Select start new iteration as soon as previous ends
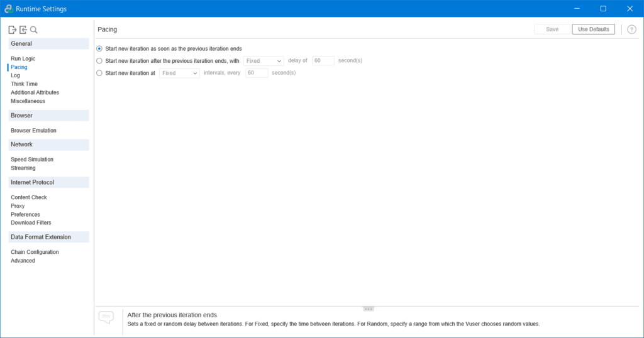The image size is (644, 338). [x=99, y=48]
